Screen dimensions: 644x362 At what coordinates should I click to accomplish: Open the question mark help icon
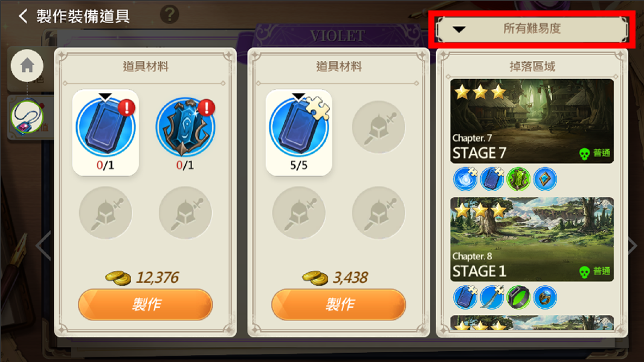169,14
